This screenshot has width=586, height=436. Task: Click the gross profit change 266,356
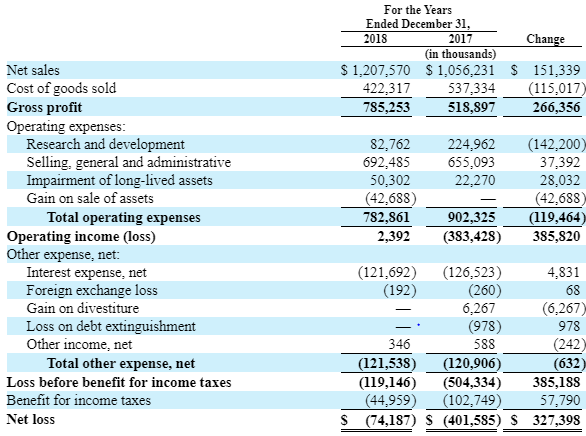(556, 107)
